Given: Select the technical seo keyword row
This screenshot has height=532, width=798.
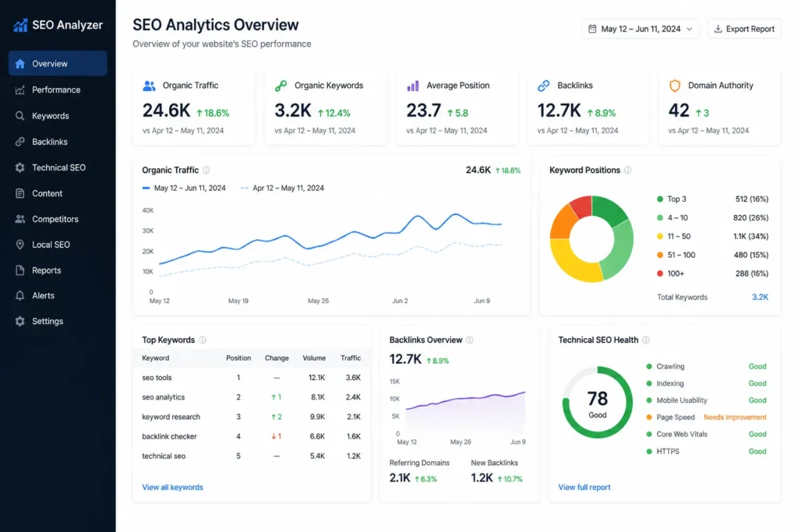Looking at the screenshot, I should (252, 456).
